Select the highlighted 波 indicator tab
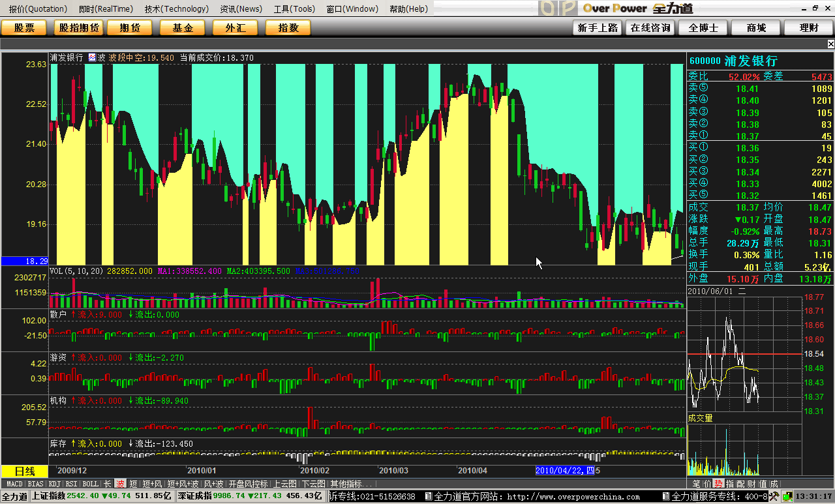 (x=120, y=484)
